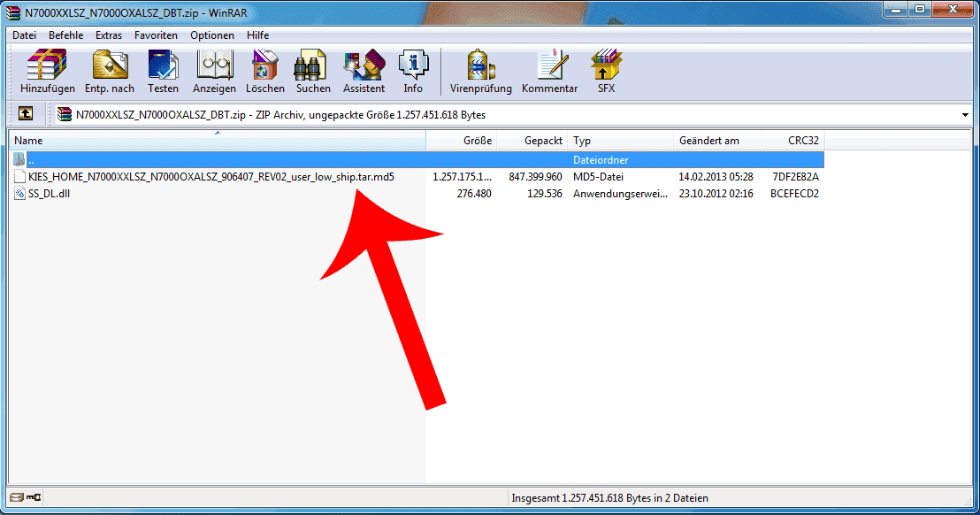Minimize the WinRAR window

click(x=896, y=10)
